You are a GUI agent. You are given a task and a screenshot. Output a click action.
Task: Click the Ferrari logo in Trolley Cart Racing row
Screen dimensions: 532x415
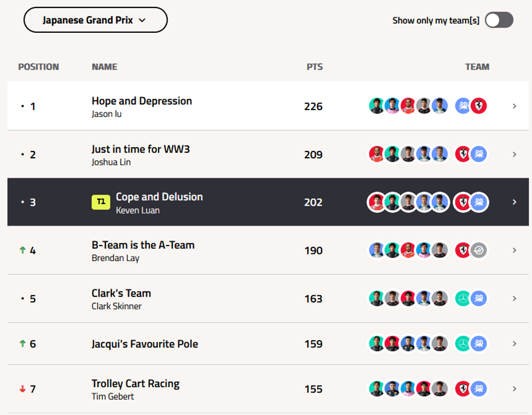[463, 389]
